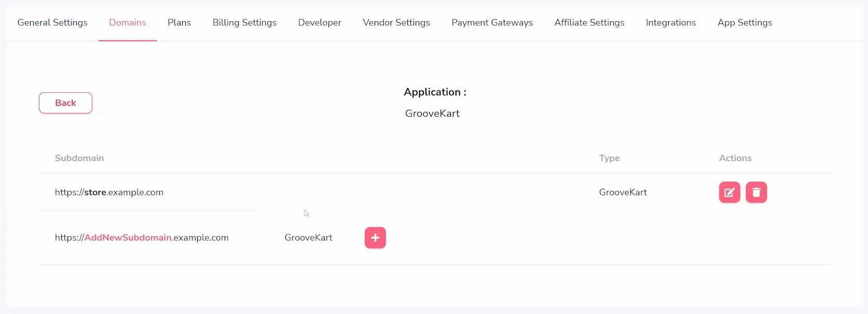Screen dimensions: 868x314
Task: Open Billing Settings tab
Action: (x=244, y=23)
